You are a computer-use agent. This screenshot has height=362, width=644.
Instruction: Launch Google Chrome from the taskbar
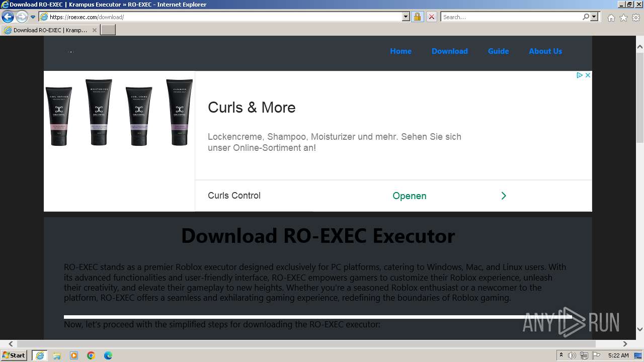click(x=91, y=355)
